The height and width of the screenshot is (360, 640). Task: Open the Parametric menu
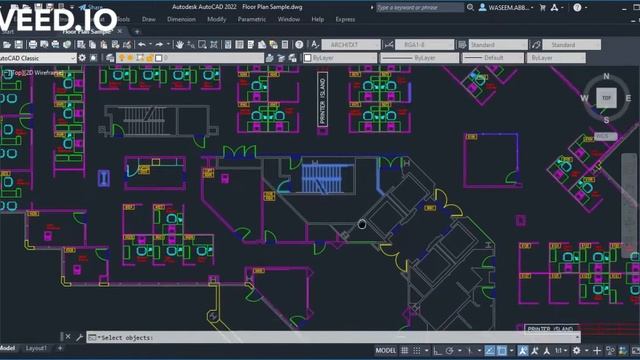(x=251, y=19)
